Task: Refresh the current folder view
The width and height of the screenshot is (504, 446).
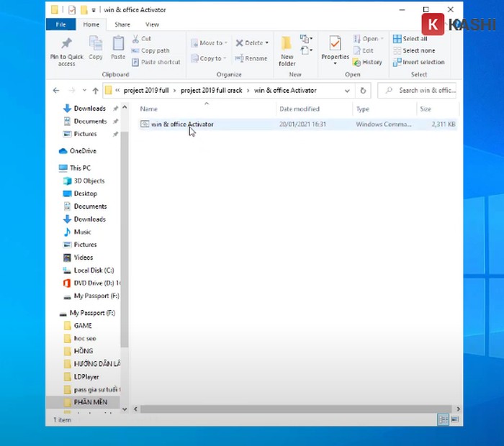Action: coord(364,91)
